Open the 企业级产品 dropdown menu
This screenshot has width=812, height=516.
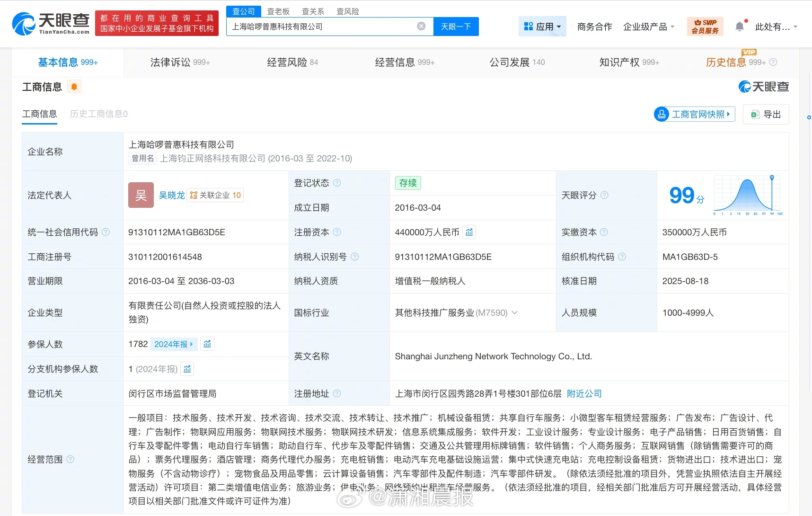[648, 27]
